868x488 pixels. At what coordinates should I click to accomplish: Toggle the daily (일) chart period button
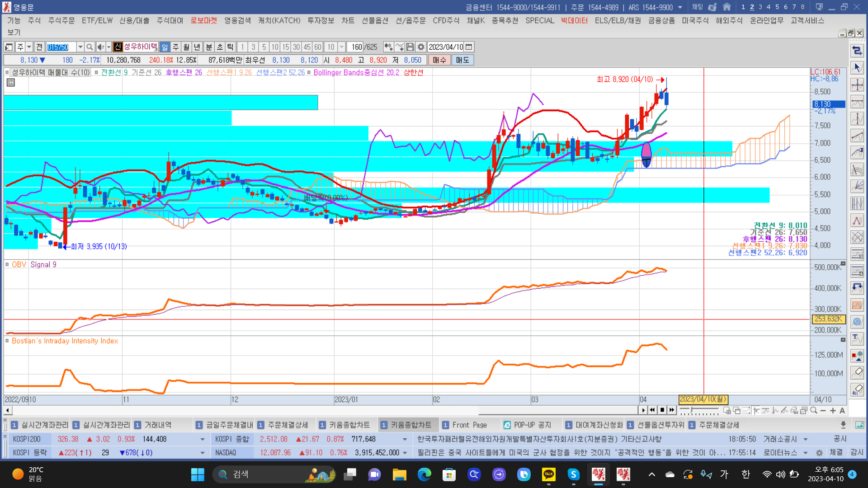pyautogui.click(x=165, y=47)
